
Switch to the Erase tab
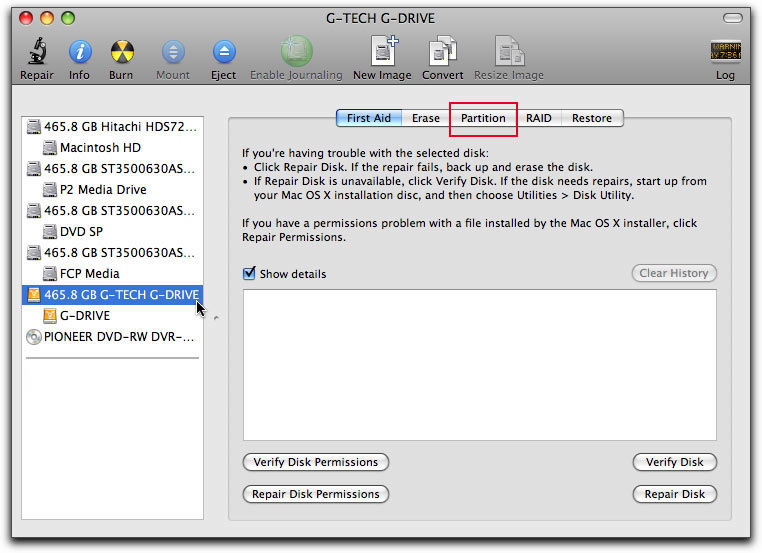click(426, 118)
